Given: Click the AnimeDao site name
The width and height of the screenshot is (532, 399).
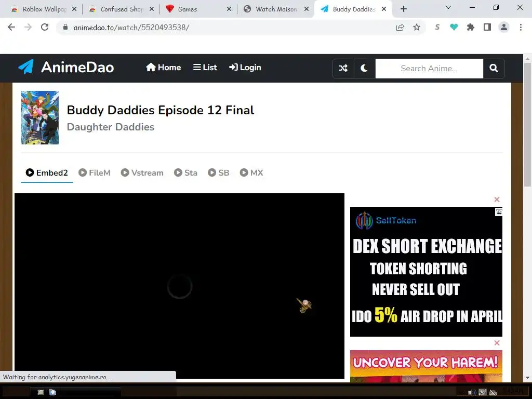Looking at the screenshot, I should click(77, 67).
